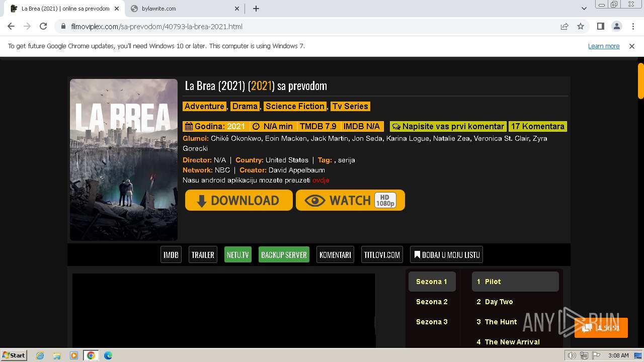Screen dimensions: 644x362
Task: Open Chrome three-dot menu
Action: pos(632,26)
